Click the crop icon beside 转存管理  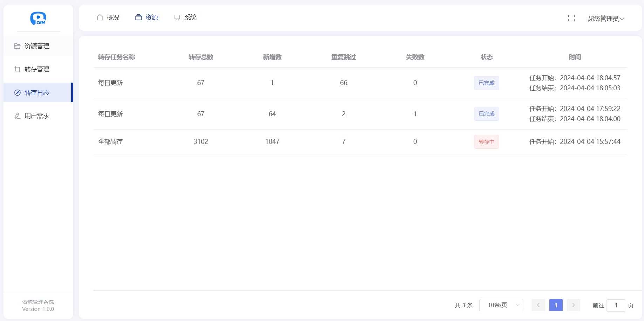(x=17, y=69)
